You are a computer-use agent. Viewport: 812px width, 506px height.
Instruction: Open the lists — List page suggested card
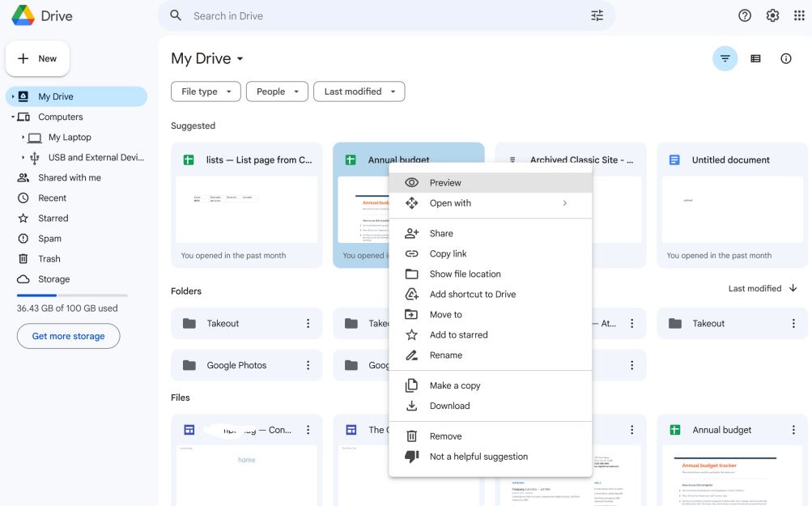pyautogui.click(x=246, y=205)
